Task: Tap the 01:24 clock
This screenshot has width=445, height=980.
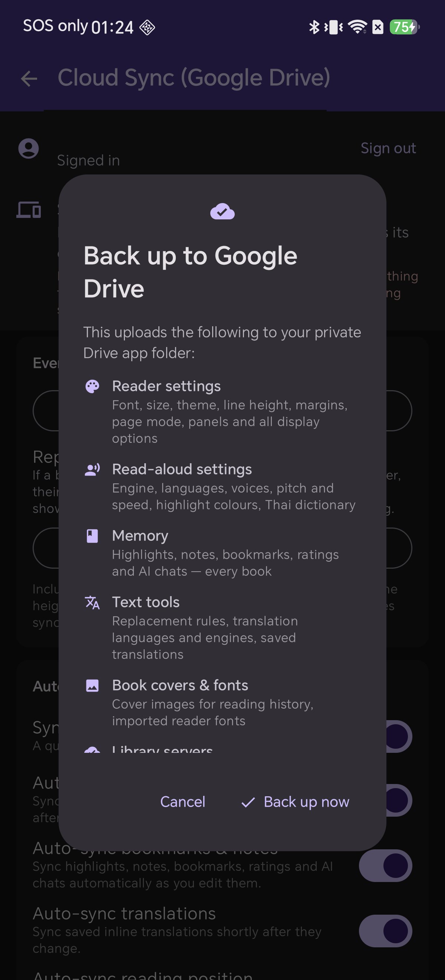Action: (112, 27)
